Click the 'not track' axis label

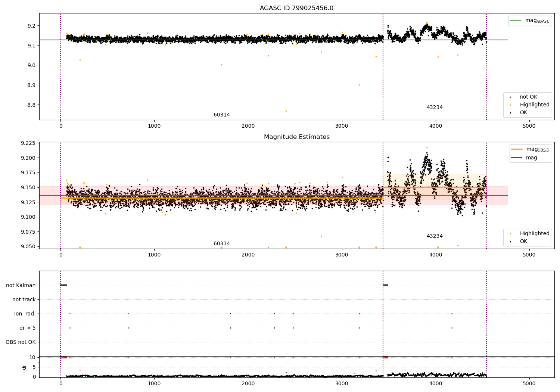coord(24,300)
